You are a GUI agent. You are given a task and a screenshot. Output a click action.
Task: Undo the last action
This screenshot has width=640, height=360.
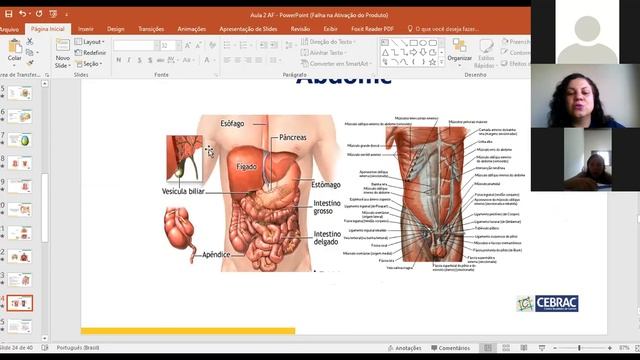(22, 14)
